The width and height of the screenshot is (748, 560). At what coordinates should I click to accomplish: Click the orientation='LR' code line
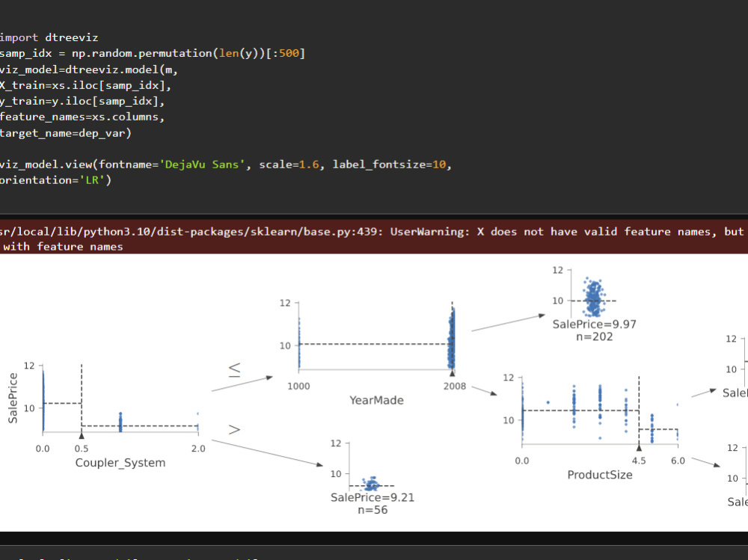55,180
